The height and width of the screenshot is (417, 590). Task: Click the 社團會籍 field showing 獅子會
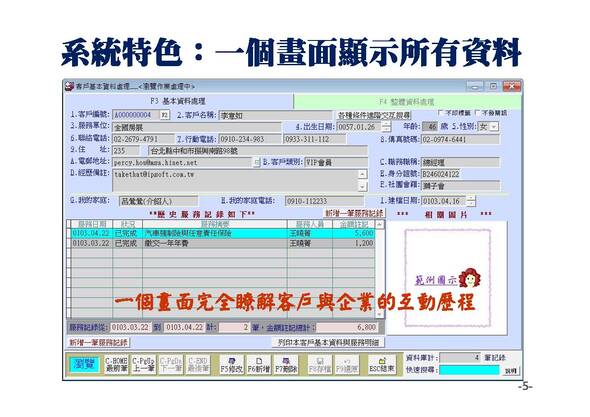(x=460, y=186)
